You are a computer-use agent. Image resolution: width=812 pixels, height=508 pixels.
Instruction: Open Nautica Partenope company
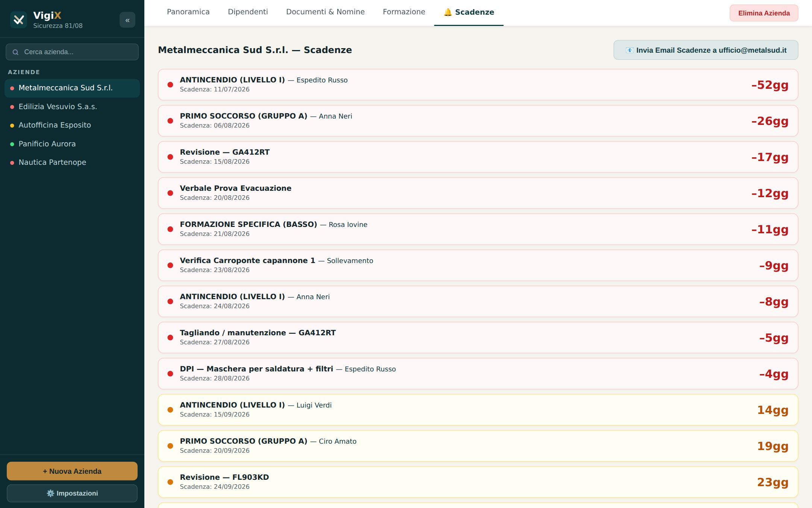pyautogui.click(x=72, y=163)
